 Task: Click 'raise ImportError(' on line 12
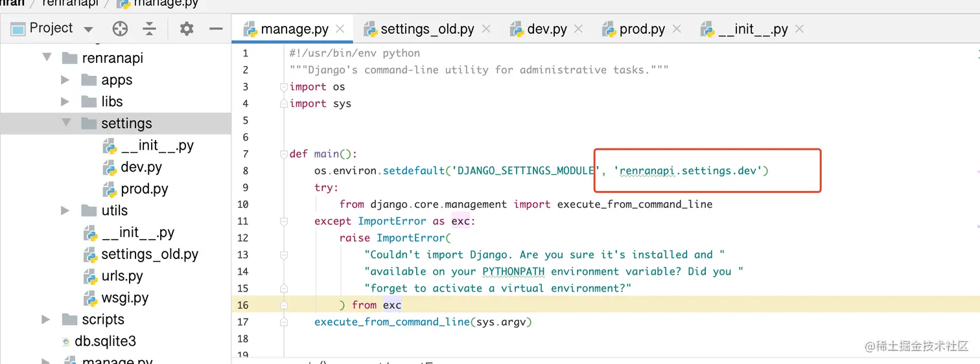(395, 238)
